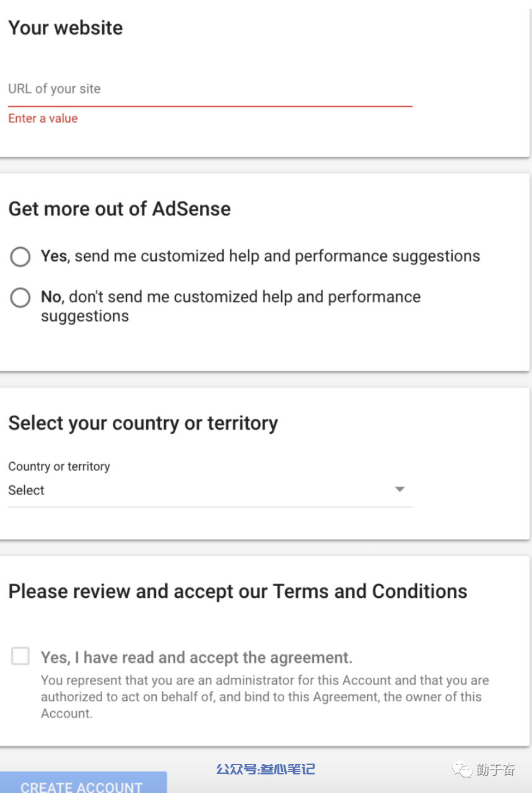Open the country dropdown arrow
Image resolution: width=532 pixels, height=793 pixels.
coord(400,489)
